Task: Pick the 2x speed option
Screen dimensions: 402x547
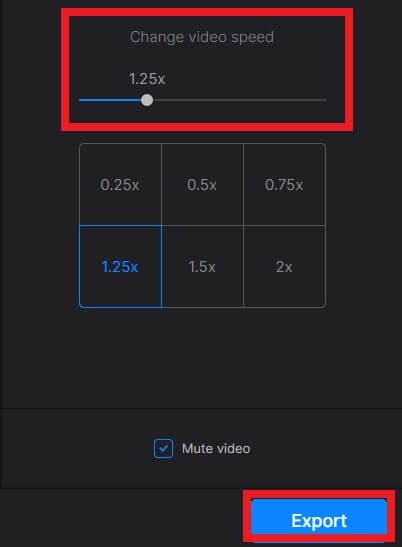Action: [x=284, y=267]
